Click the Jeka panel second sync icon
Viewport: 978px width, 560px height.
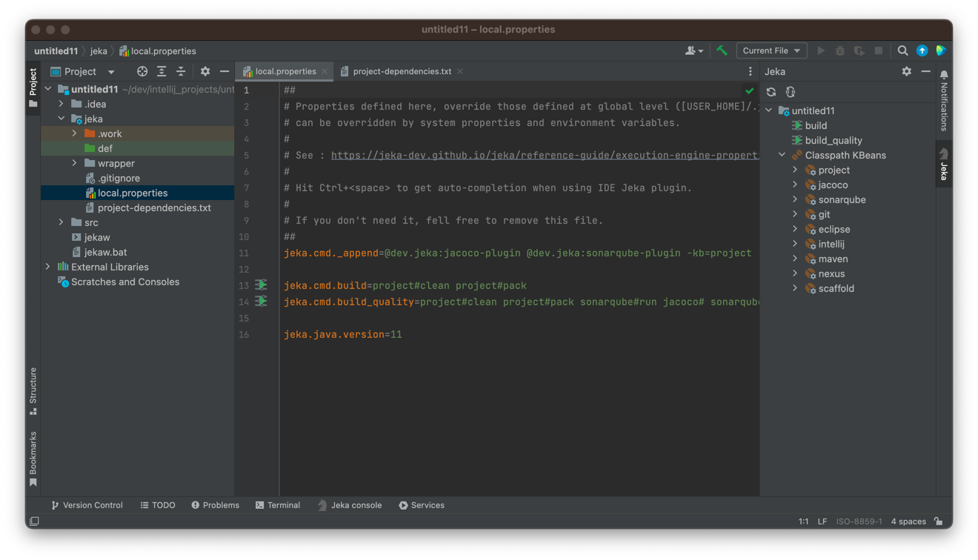coord(791,93)
